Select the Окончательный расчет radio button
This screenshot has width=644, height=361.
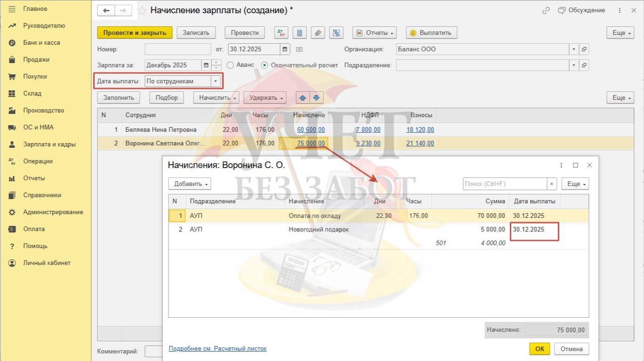(265, 65)
